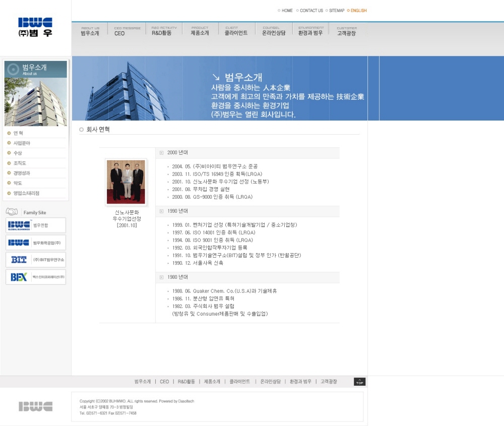Screen dimensions: 504x426
Task: Open 조직도 in the left sidebar
Action: coord(20,163)
